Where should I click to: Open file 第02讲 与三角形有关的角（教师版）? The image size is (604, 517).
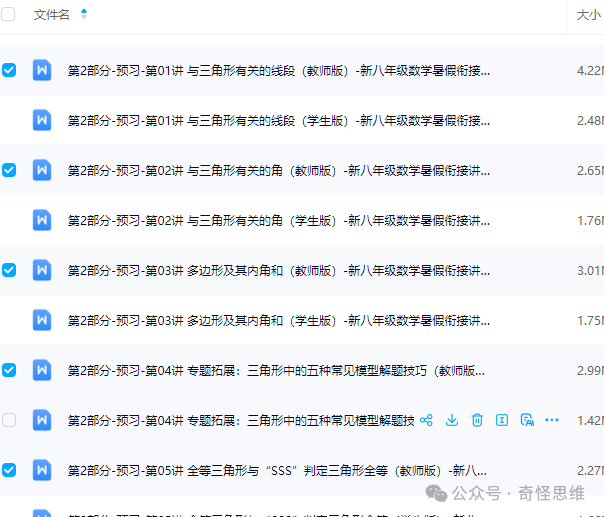279,170
